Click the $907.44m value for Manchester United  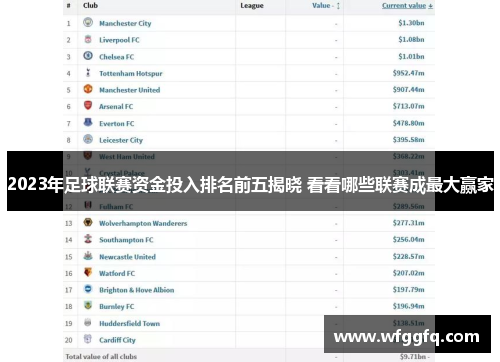click(408, 89)
